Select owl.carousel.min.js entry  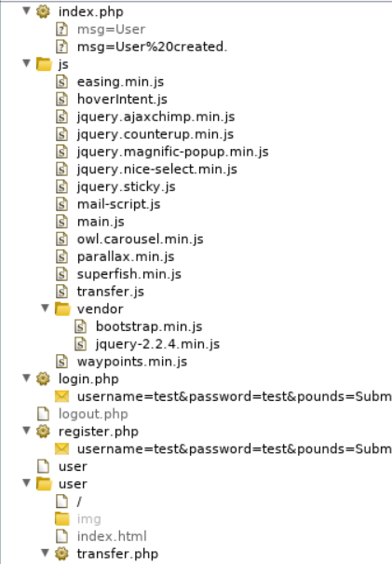(140, 240)
